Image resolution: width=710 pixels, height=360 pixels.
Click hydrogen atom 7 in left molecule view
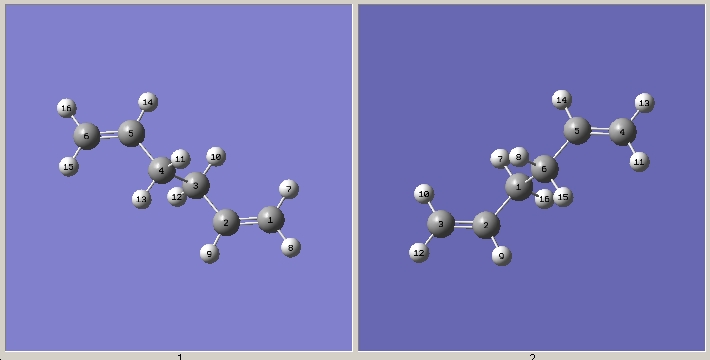pos(289,188)
